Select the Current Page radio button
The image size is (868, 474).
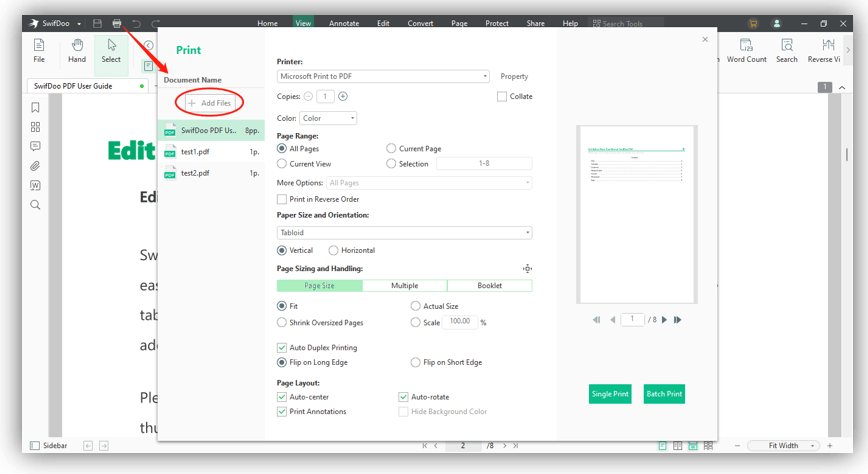coord(391,148)
